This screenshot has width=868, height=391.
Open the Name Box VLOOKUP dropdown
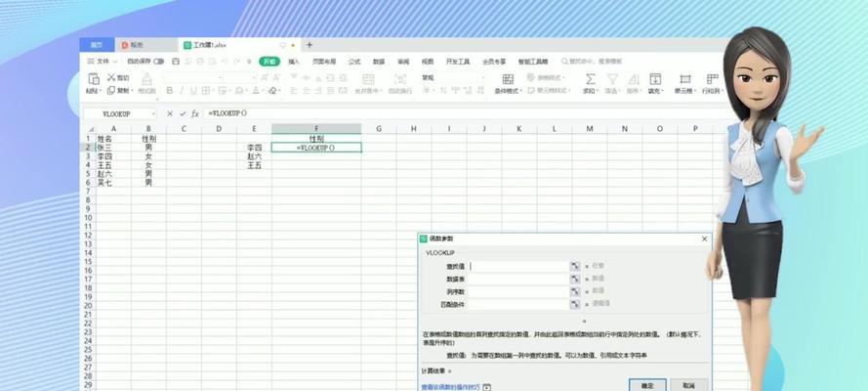(153, 114)
